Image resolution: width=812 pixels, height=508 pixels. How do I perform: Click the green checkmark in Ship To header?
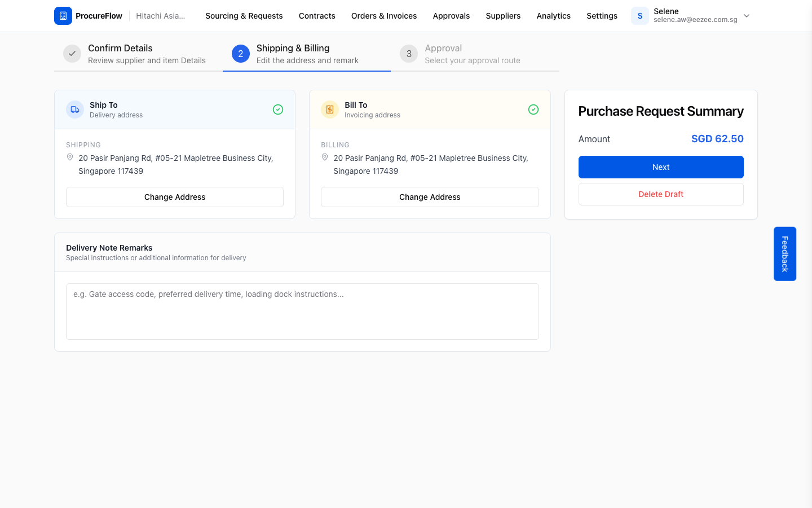pyautogui.click(x=278, y=110)
